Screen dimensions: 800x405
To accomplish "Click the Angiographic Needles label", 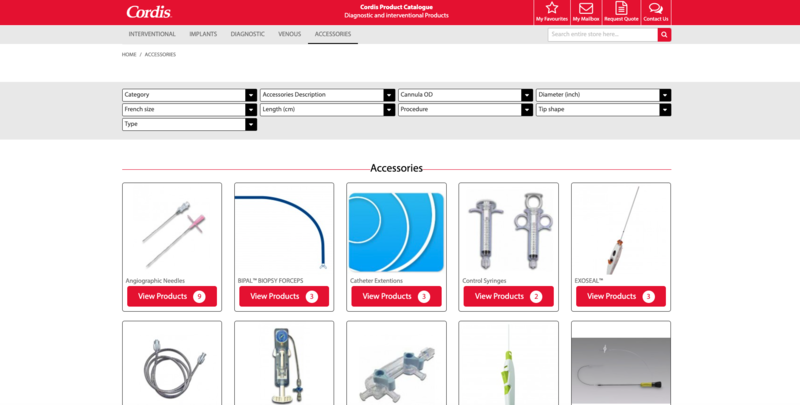I will (x=155, y=281).
